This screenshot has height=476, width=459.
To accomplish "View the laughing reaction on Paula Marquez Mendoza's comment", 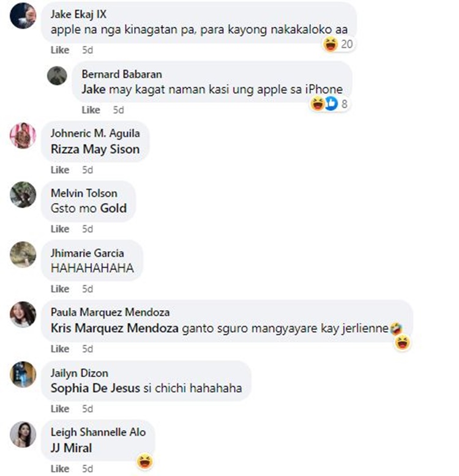I will pos(403,343).
